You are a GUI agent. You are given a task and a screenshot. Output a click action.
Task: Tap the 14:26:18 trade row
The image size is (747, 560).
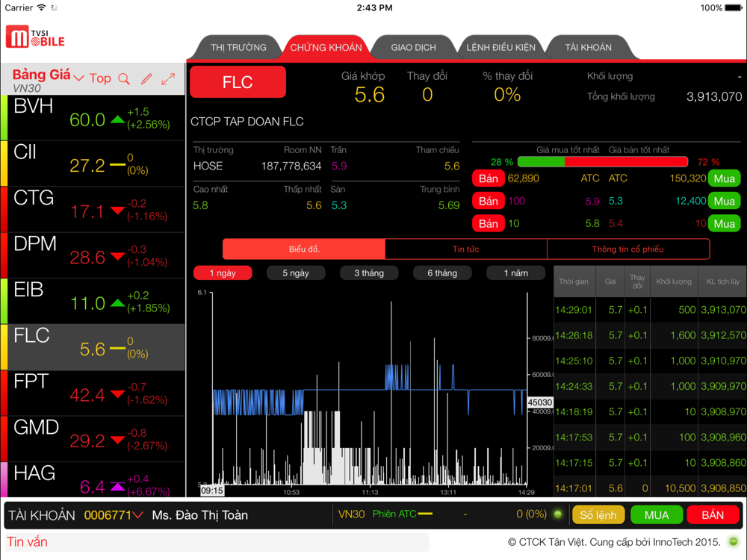pyautogui.click(x=651, y=335)
